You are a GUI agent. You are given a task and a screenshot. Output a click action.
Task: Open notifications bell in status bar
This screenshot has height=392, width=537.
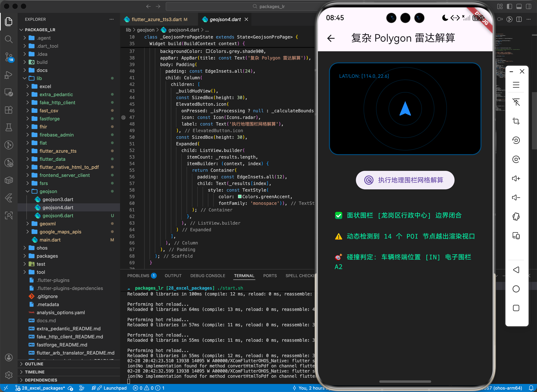pyautogui.click(x=531, y=388)
